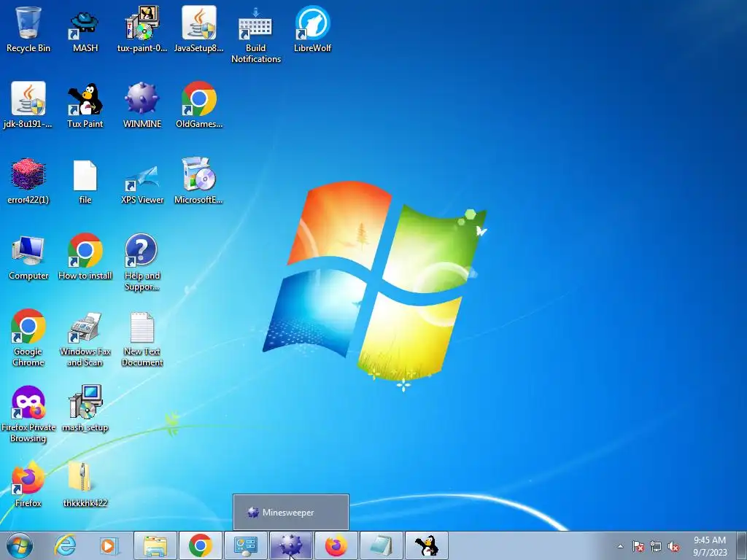Click the muted volume tray icon

tap(673, 546)
